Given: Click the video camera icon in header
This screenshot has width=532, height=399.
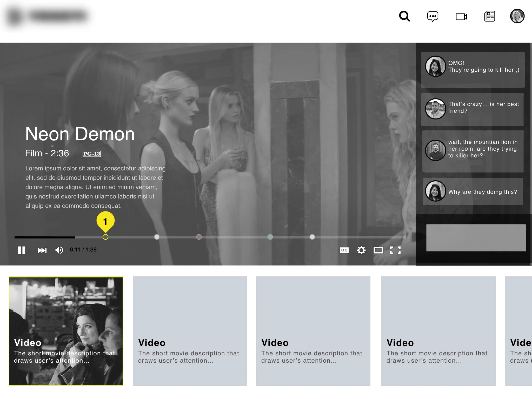Looking at the screenshot, I should pos(461,17).
